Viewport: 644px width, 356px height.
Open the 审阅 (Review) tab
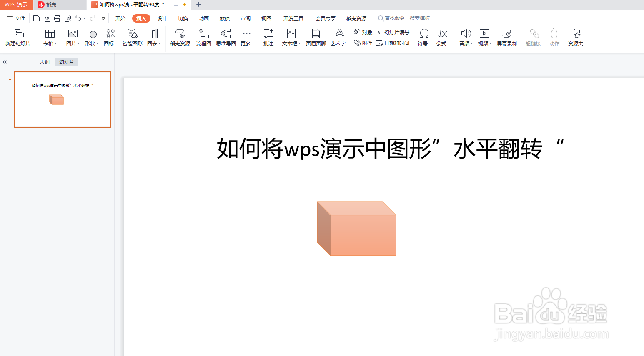point(246,18)
